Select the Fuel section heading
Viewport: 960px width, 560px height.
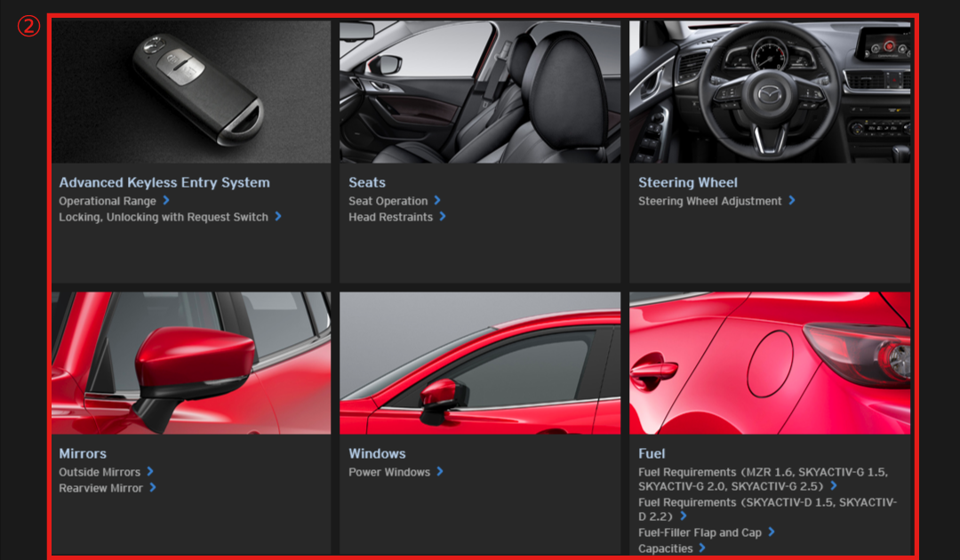(652, 453)
